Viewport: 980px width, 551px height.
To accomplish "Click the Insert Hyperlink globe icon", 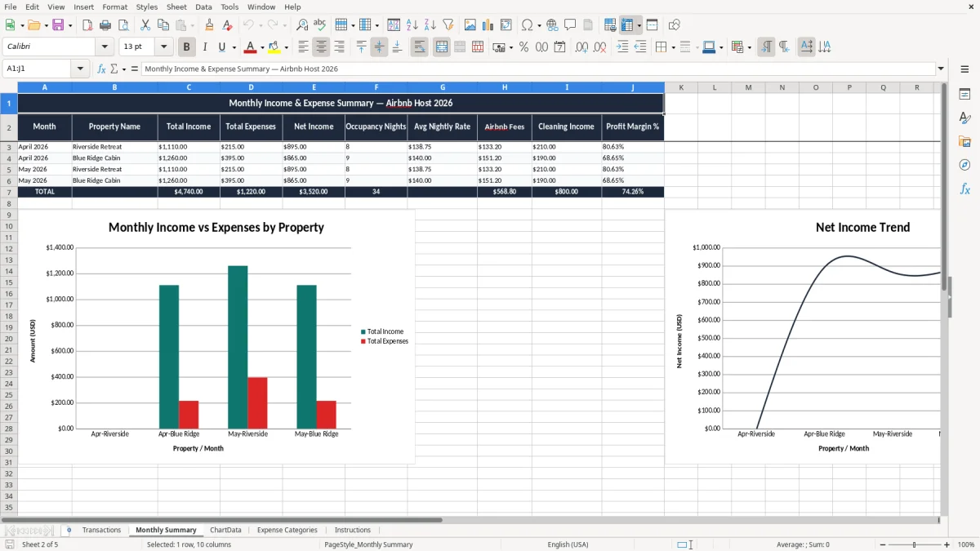I will coord(553,25).
